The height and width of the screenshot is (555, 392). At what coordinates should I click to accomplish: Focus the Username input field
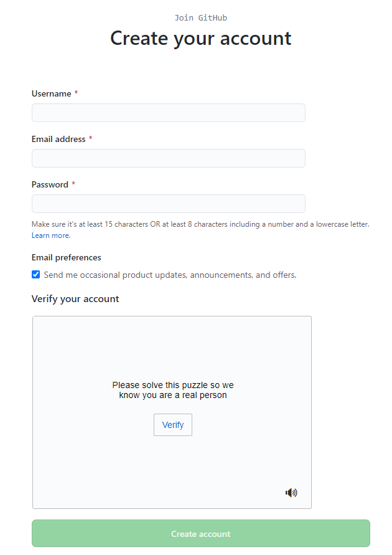169,113
